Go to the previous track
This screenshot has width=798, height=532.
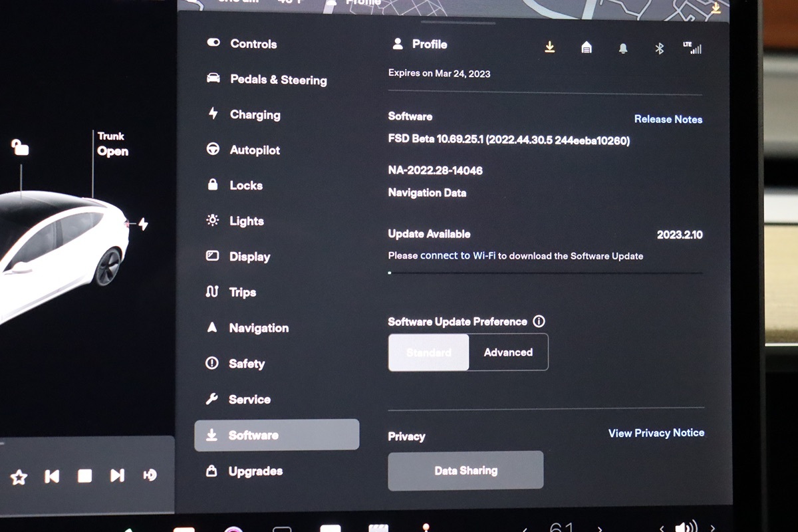[x=52, y=476]
